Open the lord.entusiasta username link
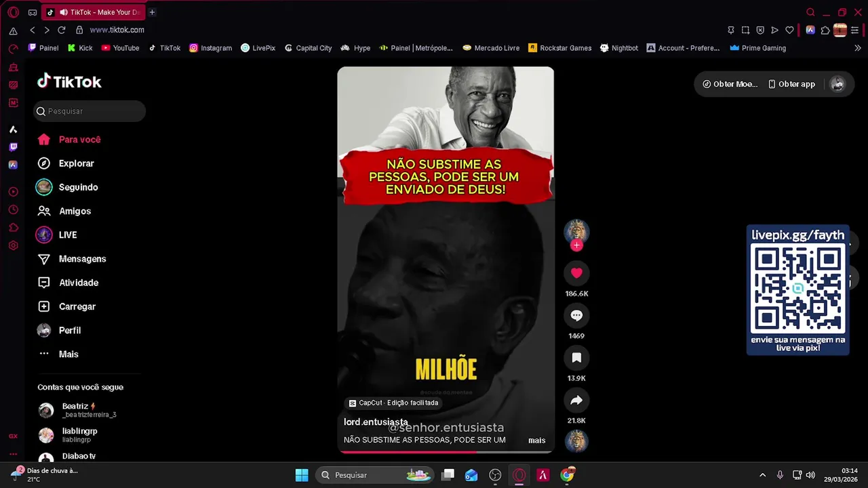868x488 pixels. [x=376, y=422]
